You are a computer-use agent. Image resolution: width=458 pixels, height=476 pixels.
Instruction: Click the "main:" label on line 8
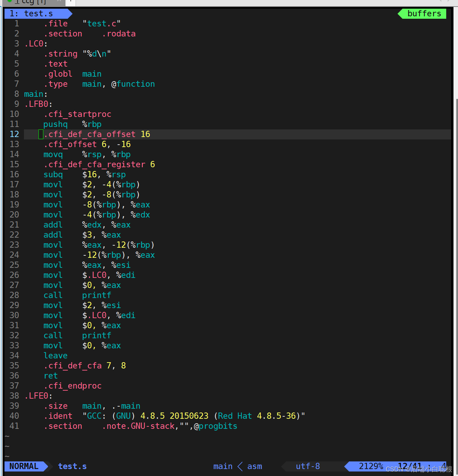coord(36,94)
